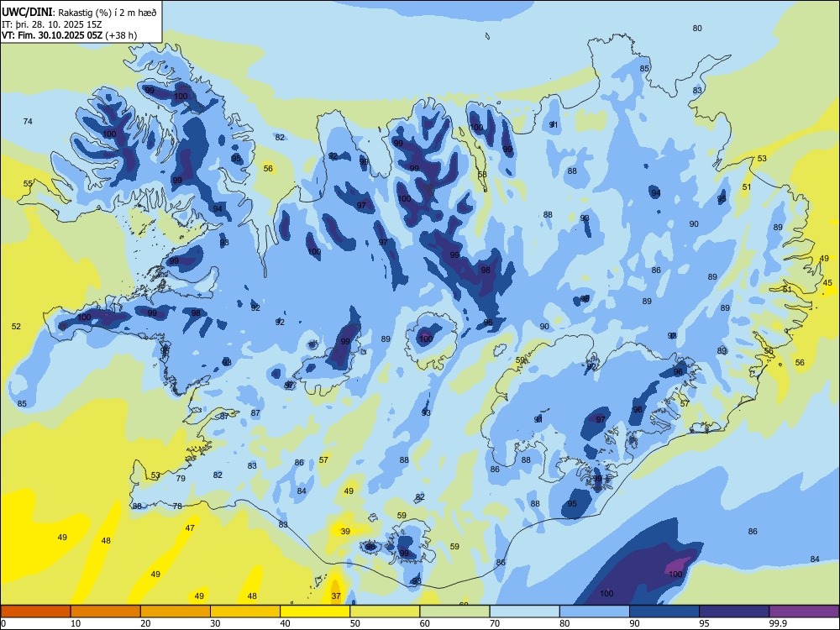The width and height of the screenshot is (840, 630).
Task: Select the 70–80 pale blue legend swatch
Action: coord(524,612)
